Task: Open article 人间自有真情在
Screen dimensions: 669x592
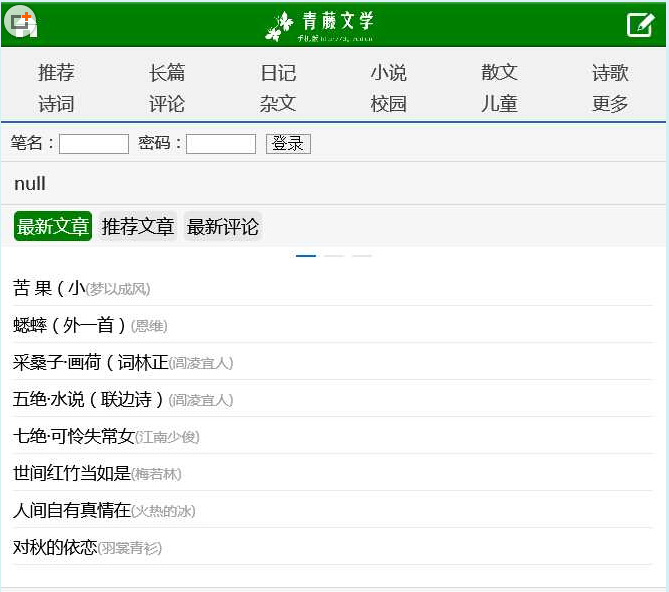Action: tap(72, 511)
